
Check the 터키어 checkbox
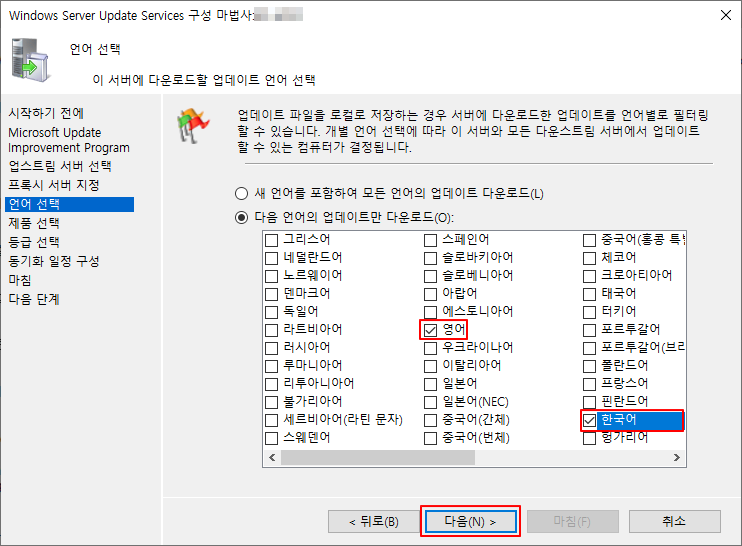click(x=589, y=312)
